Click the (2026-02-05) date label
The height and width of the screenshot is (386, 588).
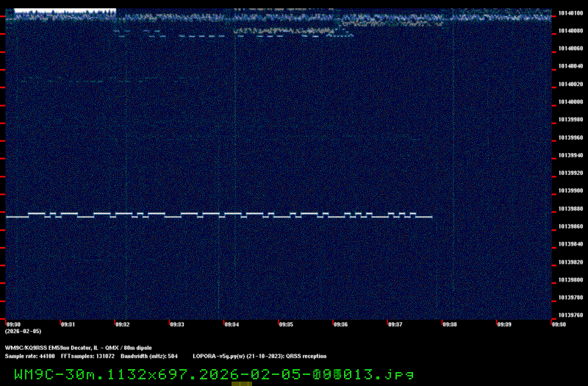23,331
